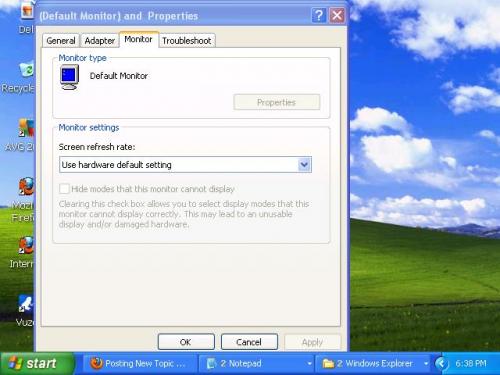
Task: Click the Default Monitor icon
Action: click(x=70, y=77)
